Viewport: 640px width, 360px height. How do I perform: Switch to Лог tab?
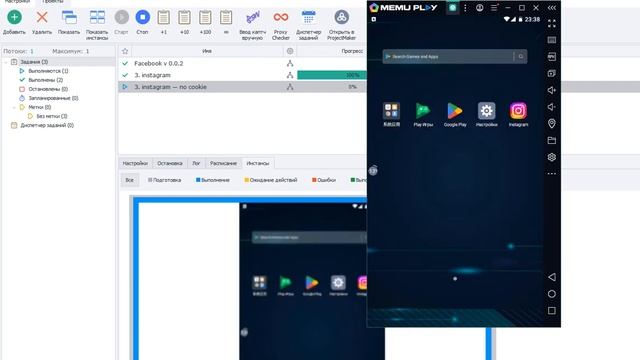[x=196, y=163]
